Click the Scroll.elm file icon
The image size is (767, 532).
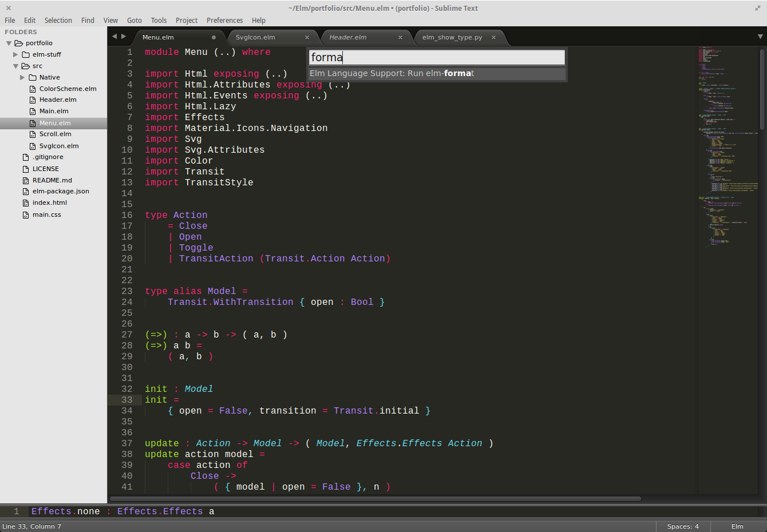[33, 134]
